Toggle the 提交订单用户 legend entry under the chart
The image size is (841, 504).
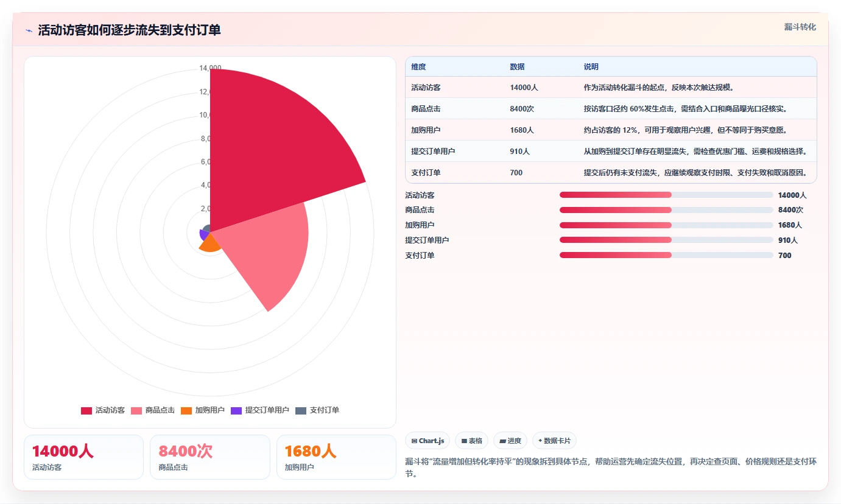click(x=260, y=410)
